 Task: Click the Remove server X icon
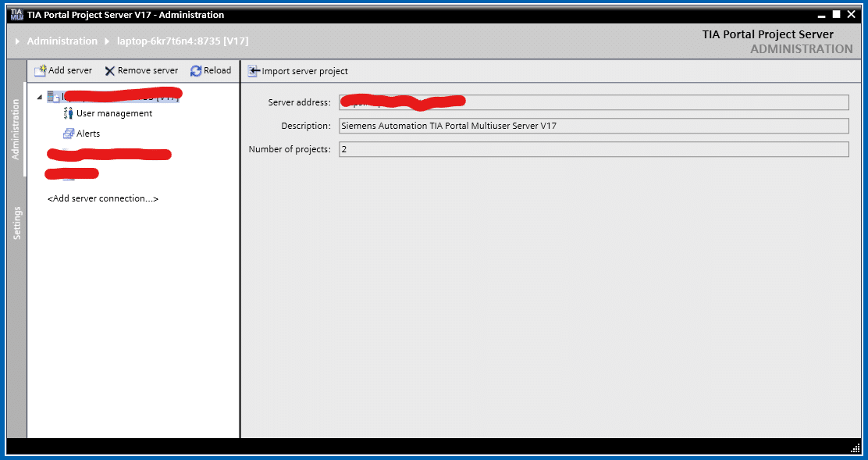pos(109,71)
